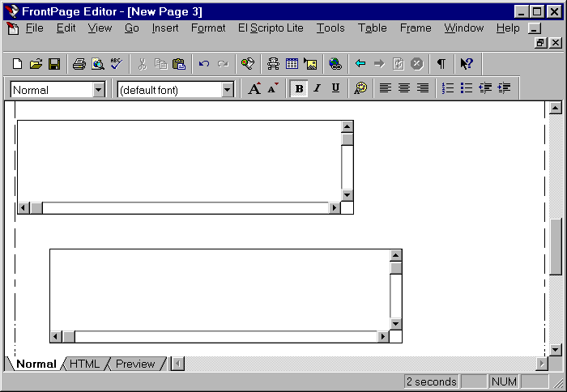Toggle underline formatting
Image resolution: width=567 pixels, height=392 pixels.
coord(335,87)
